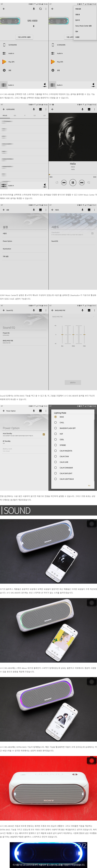Viewport: 97px width, 868px height.
Task: Choose 연결 종료 from the popup menu
Action: tap(78, 9)
